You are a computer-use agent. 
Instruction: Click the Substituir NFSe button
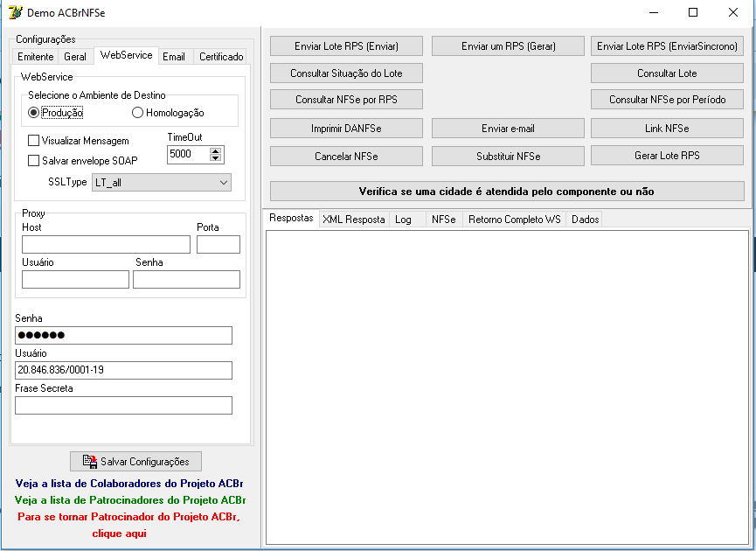[x=508, y=156]
